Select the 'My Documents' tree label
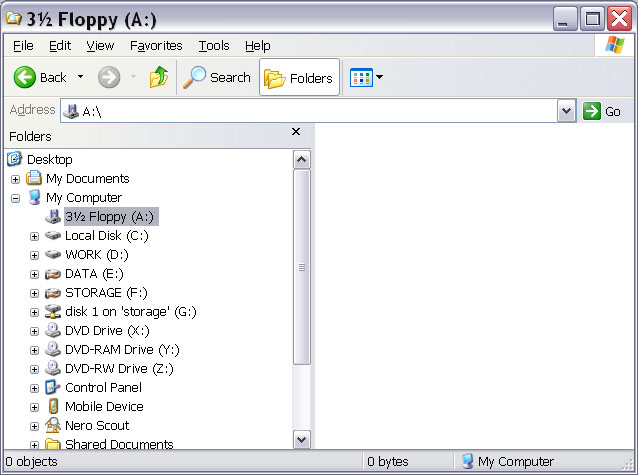Image resolution: width=638 pixels, height=475 pixels. pos(87,178)
